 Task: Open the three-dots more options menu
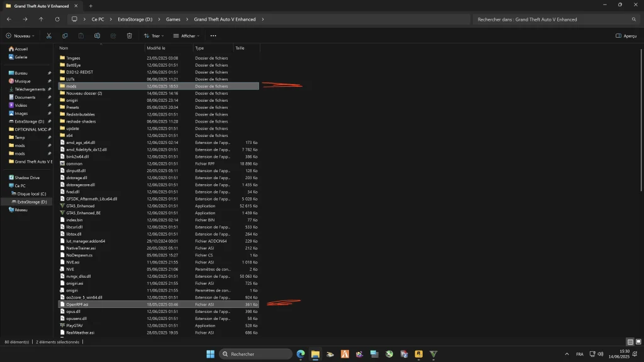(x=213, y=36)
